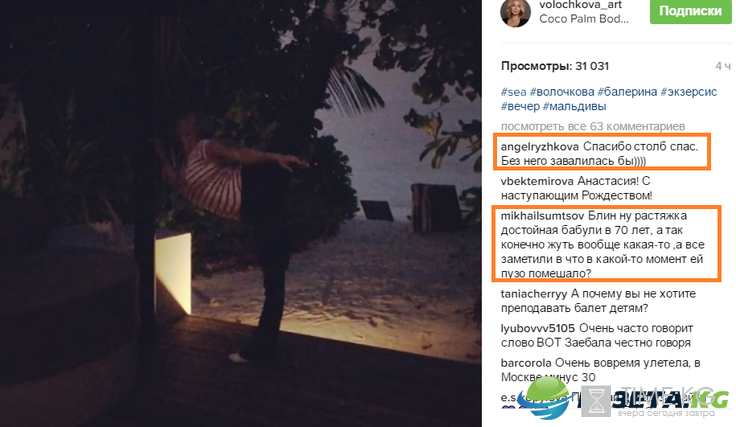
Task: Open the #мальдивы hashtag
Action: coord(575,106)
